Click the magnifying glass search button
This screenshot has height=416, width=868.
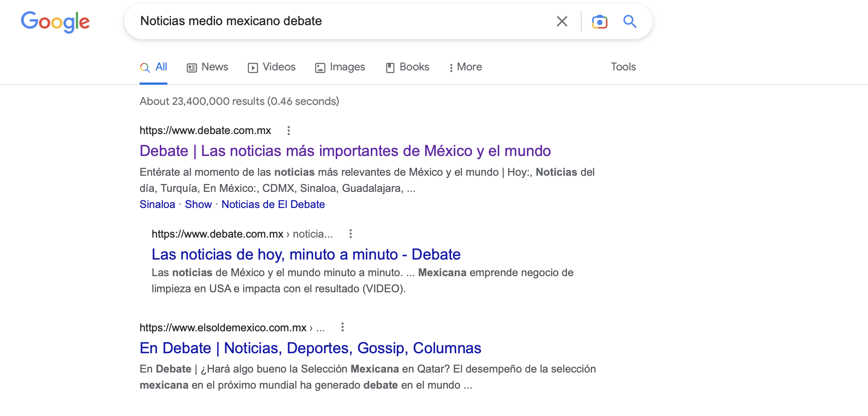[630, 21]
